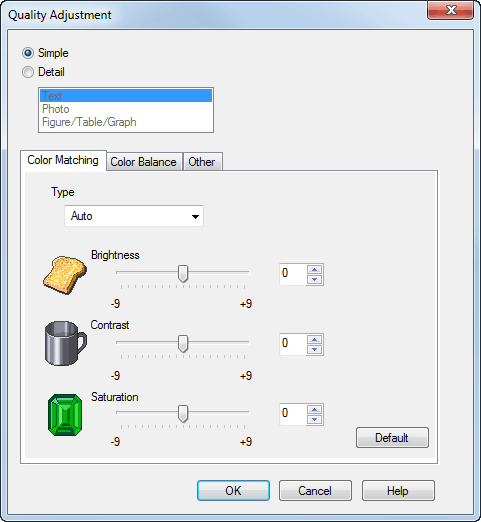481x522 pixels.
Task: Open Help for Quality Adjustment
Action: point(398,490)
